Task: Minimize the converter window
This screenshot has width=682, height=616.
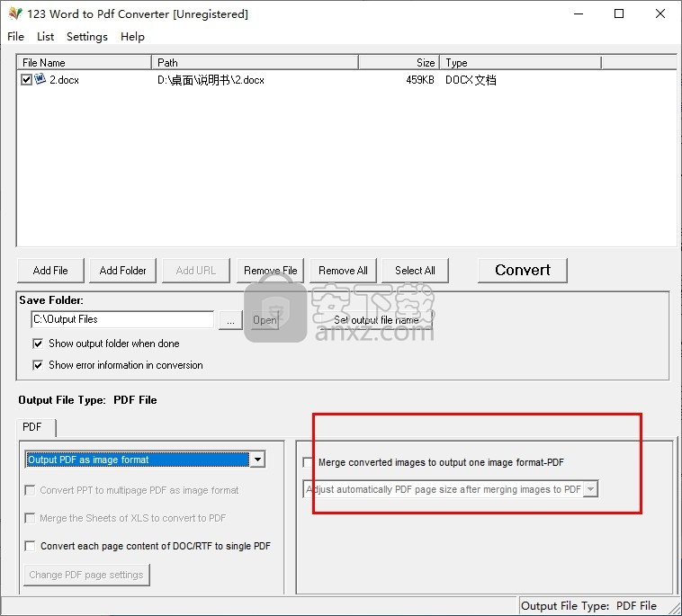Action: click(579, 13)
